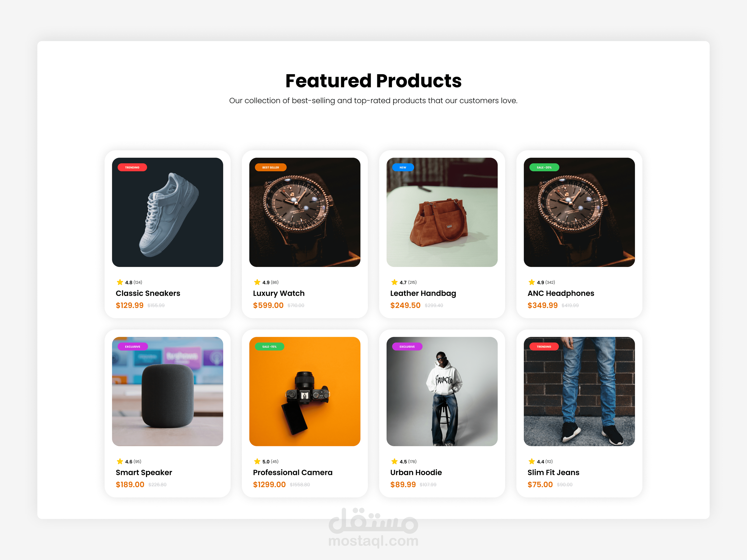
Task: Click the BEST SELLER badge on the watch
Action: point(270,167)
